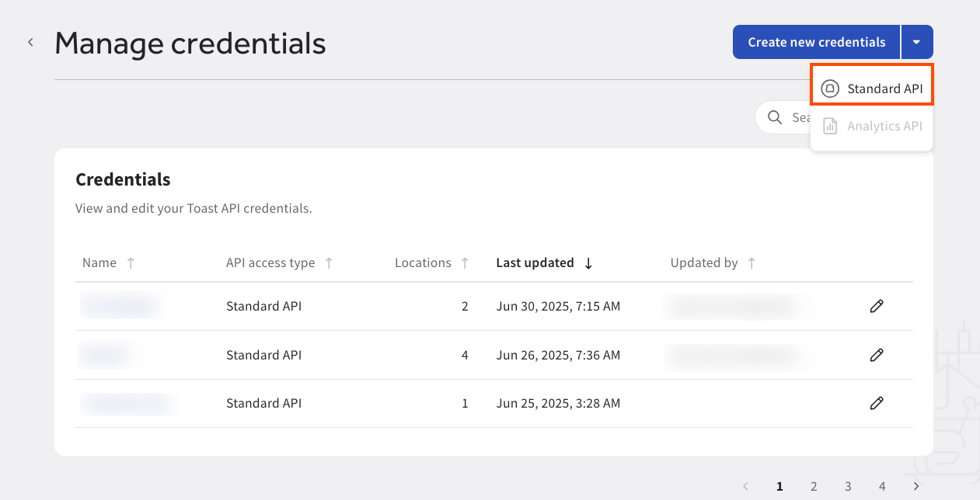Click the sort arrow next to Name
980x500 pixels.
pos(131,263)
